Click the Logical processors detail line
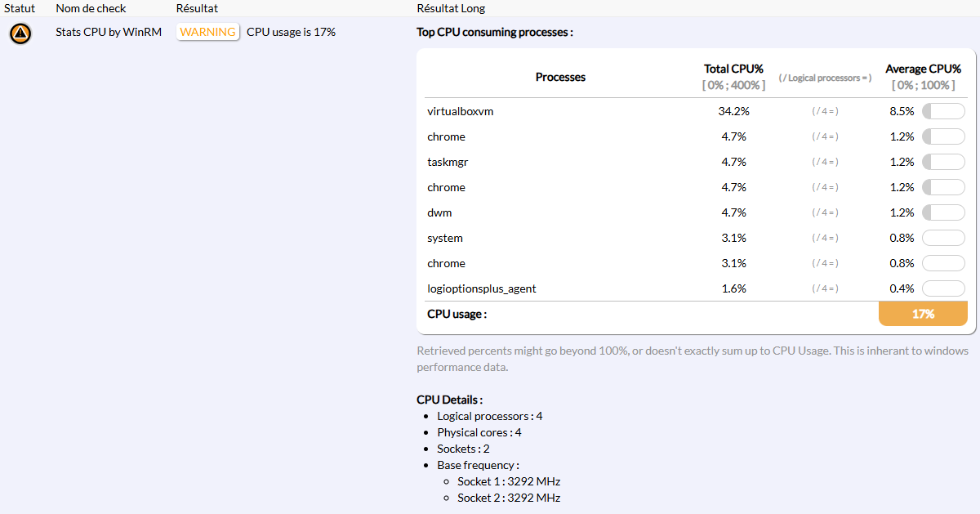This screenshot has width=980, height=514. 489,416
